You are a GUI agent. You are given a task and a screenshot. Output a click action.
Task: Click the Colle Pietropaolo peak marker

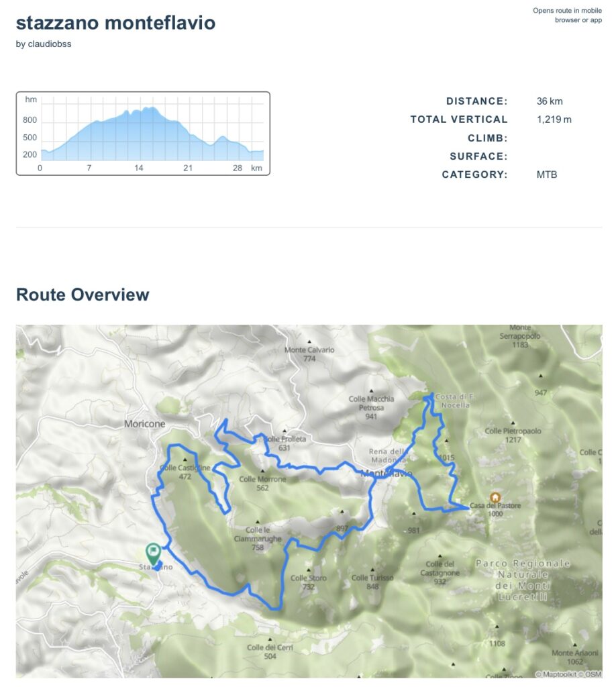pyautogui.click(x=513, y=423)
